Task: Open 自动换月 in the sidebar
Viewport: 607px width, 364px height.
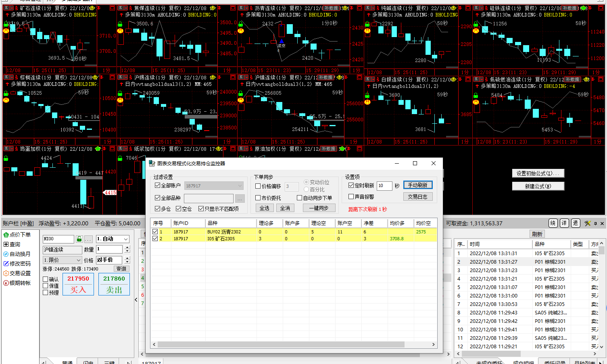Action: [x=20, y=254]
